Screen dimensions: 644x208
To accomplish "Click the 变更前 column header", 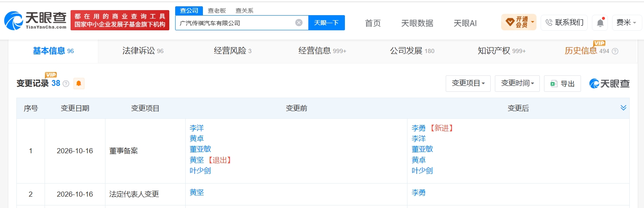I will pos(297,108).
